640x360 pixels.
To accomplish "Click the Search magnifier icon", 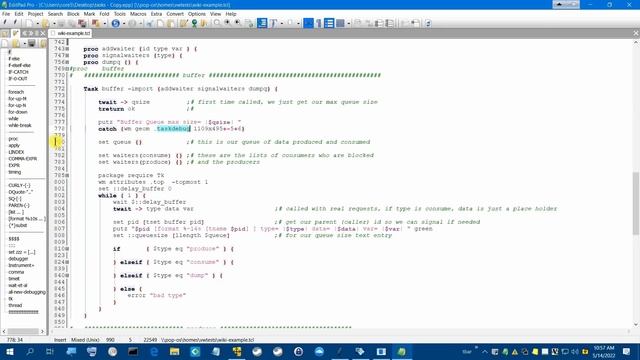I will [x=217, y=23].
